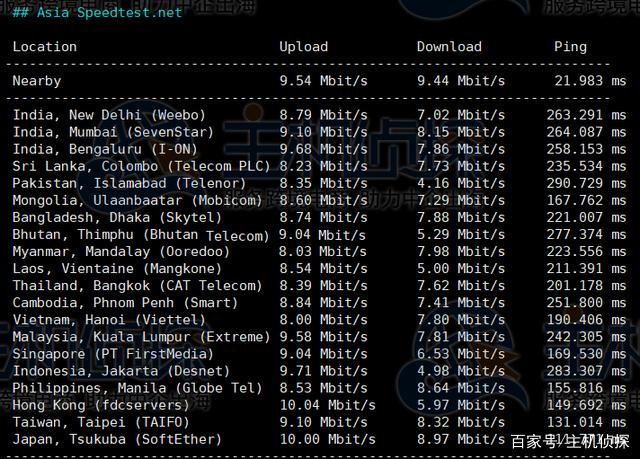640x459 pixels.
Task: Select Colombo ping 235.534 ms
Action: coord(586,166)
